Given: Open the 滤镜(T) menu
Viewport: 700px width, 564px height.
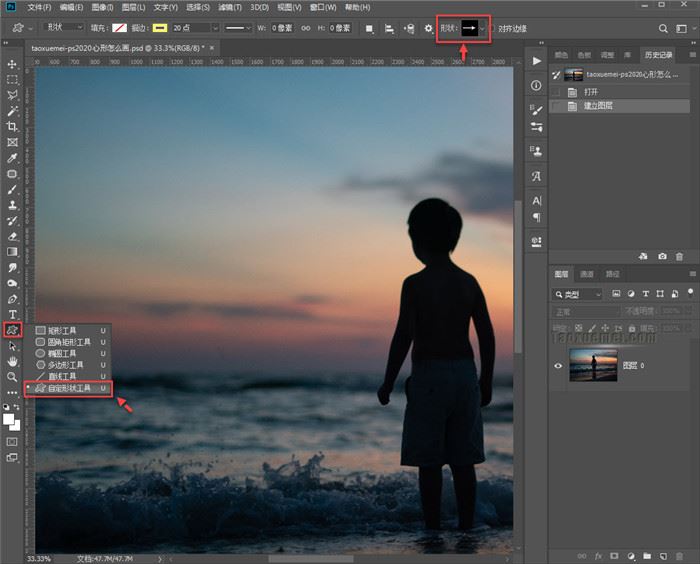Looking at the screenshot, I should click(x=230, y=8).
